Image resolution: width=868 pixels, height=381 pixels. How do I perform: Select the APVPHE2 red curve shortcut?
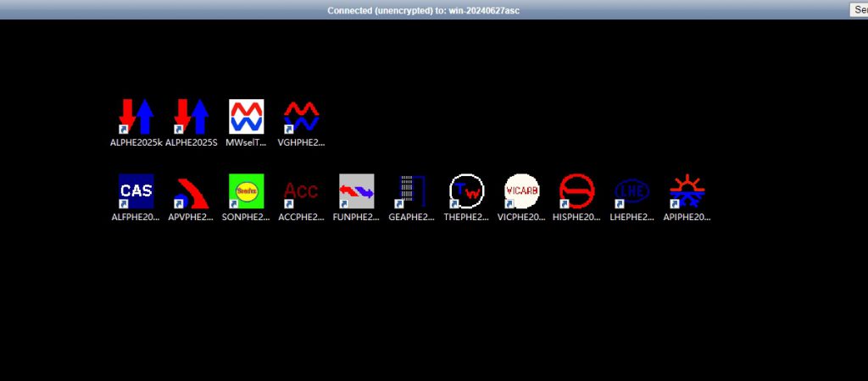(x=191, y=191)
